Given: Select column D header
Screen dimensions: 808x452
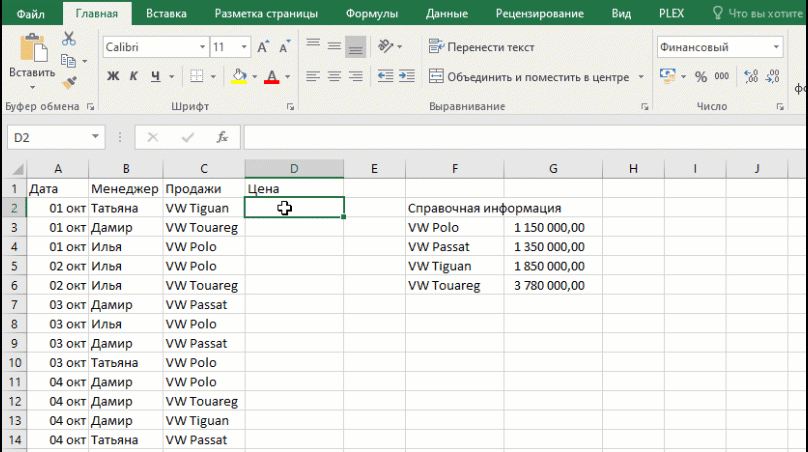Looking at the screenshot, I should 294,169.
